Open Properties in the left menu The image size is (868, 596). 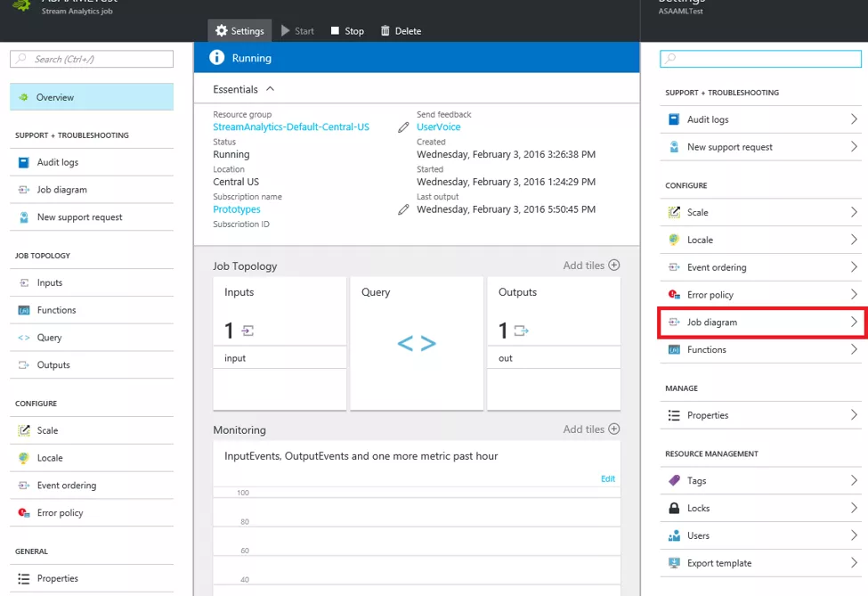pos(92,578)
